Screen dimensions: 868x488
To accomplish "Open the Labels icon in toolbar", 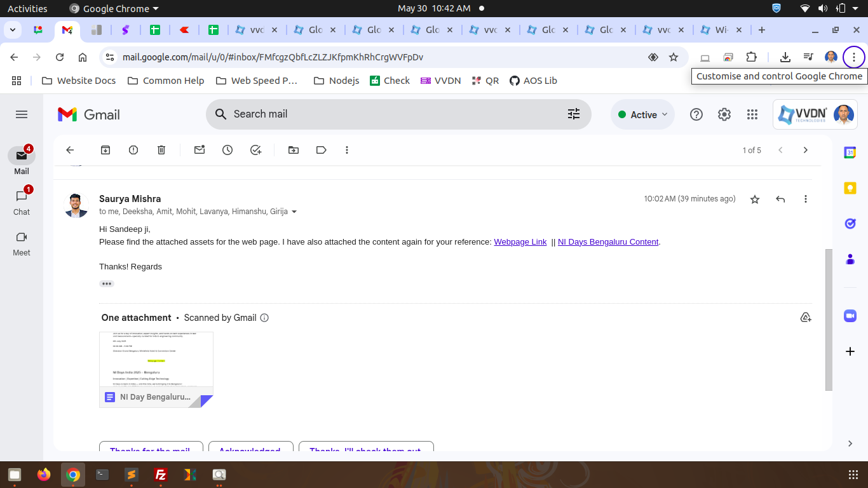I will coord(322,150).
